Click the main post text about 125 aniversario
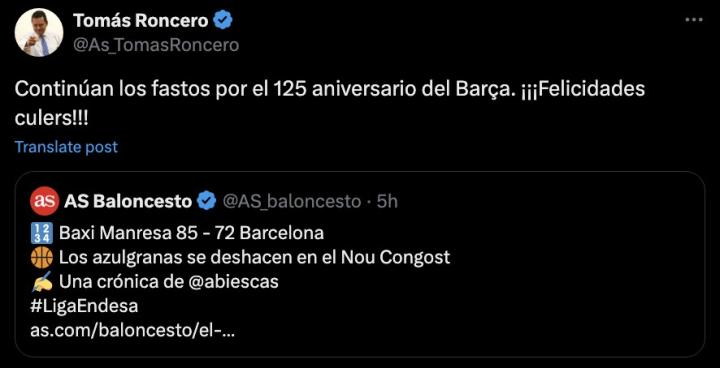Screen dimensions: 720x368 pyautogui.click(x=330, y=104)
